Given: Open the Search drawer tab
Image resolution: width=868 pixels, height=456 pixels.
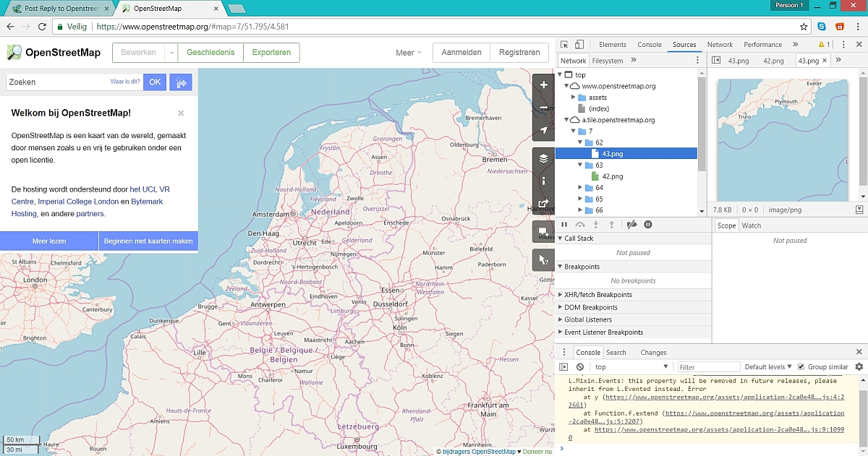Looking at the screenshot, I should 616,352.
